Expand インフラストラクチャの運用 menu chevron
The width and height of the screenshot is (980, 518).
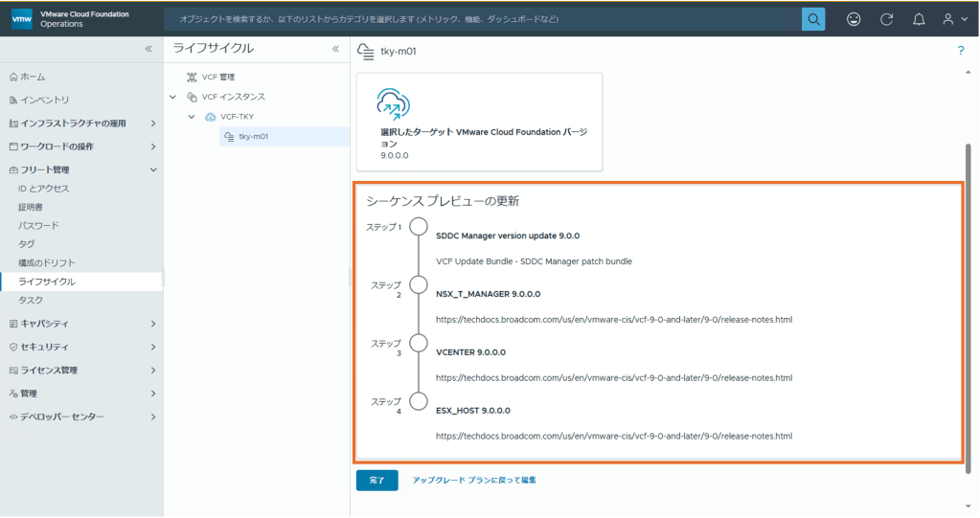click(x=153, y=124)
